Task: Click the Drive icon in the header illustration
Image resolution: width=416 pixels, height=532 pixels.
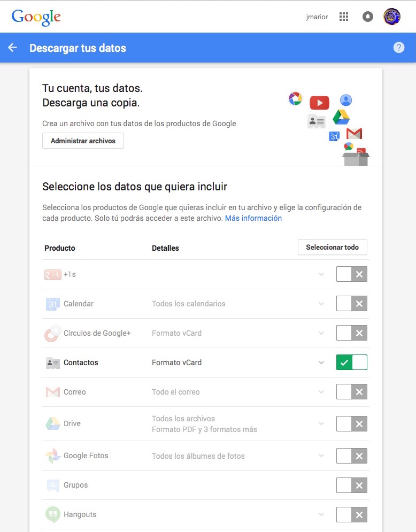Action: (x=341, y=117)
